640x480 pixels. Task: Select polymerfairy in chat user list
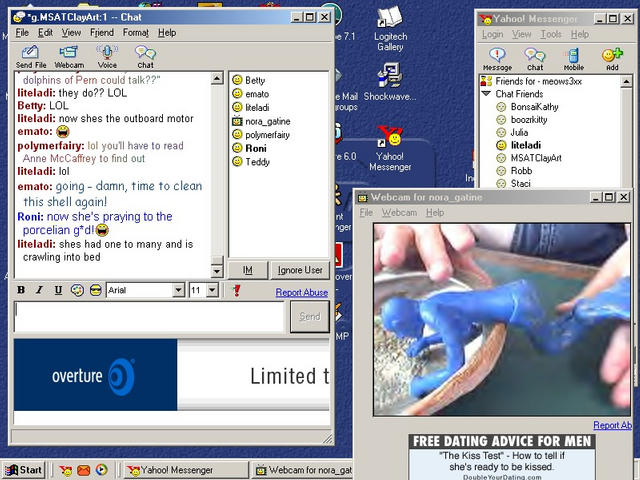pos(267,135)
